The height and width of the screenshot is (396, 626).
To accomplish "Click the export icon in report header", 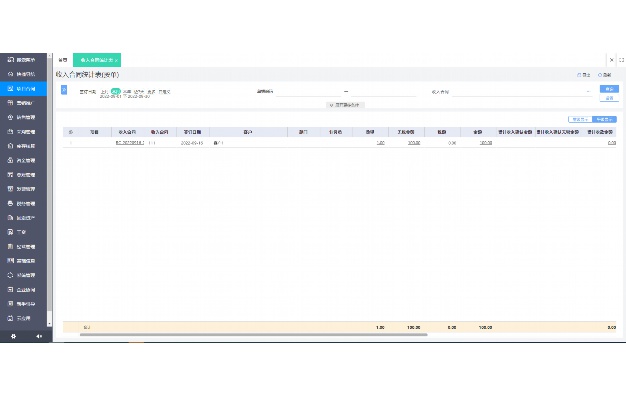I will tap(584, 75).
